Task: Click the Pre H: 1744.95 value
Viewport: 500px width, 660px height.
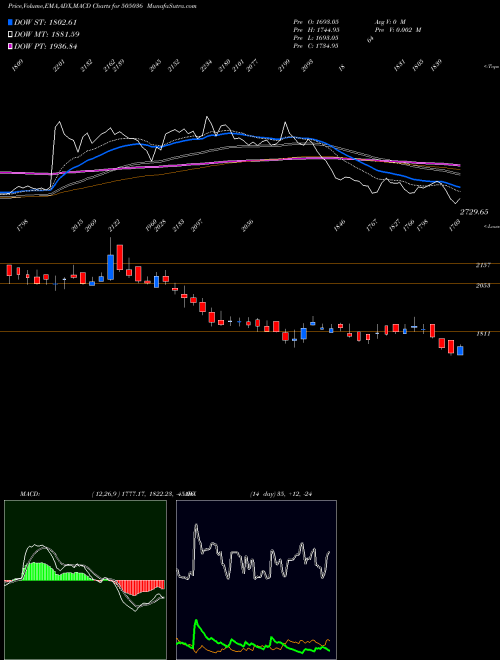Action: coord(316,30)
